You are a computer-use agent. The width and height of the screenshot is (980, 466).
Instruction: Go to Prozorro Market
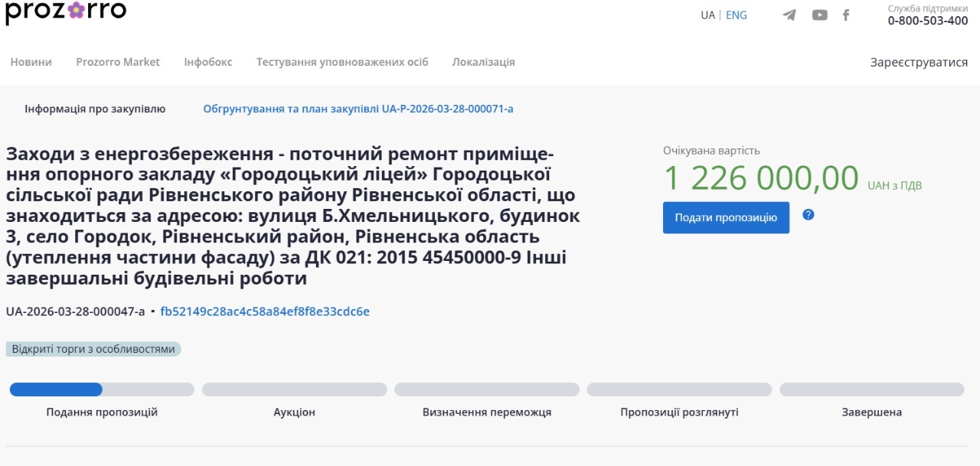(x=118, y=62)
